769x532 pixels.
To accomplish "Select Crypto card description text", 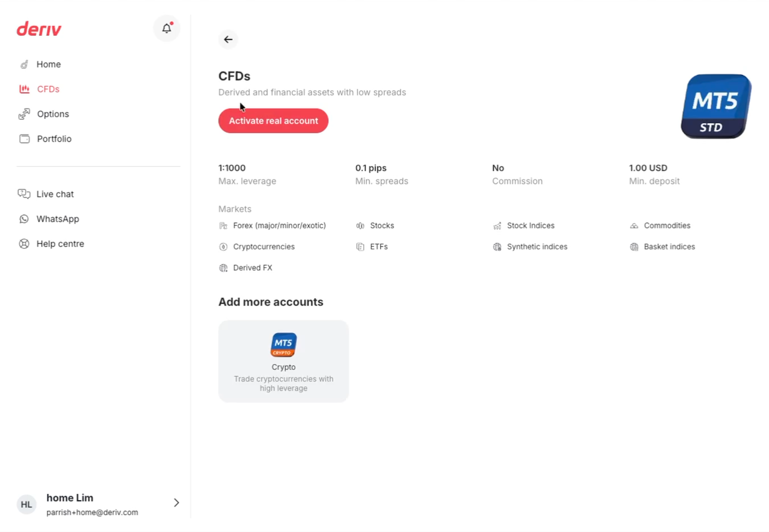I will click(283, 383).
